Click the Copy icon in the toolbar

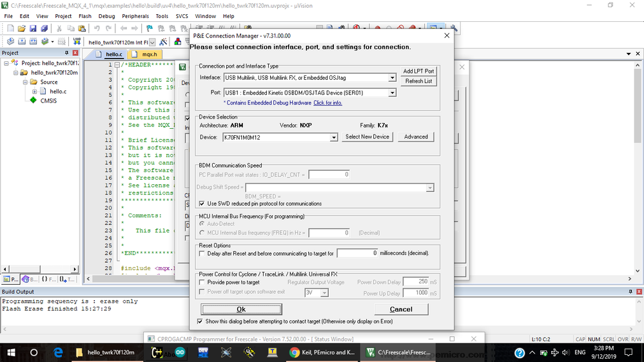71,28
